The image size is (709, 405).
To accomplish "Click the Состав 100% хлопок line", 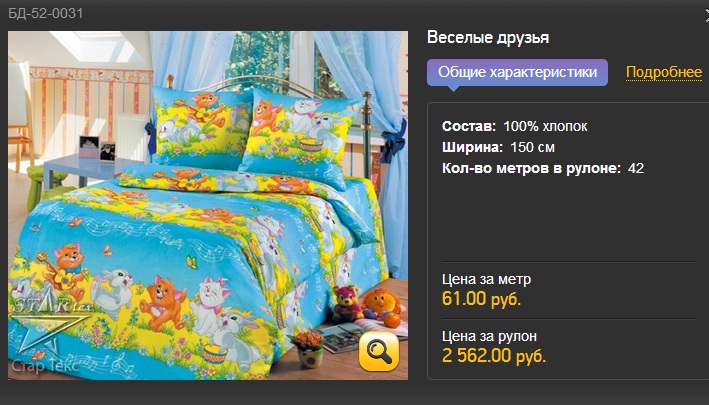I will coord(515,126).
